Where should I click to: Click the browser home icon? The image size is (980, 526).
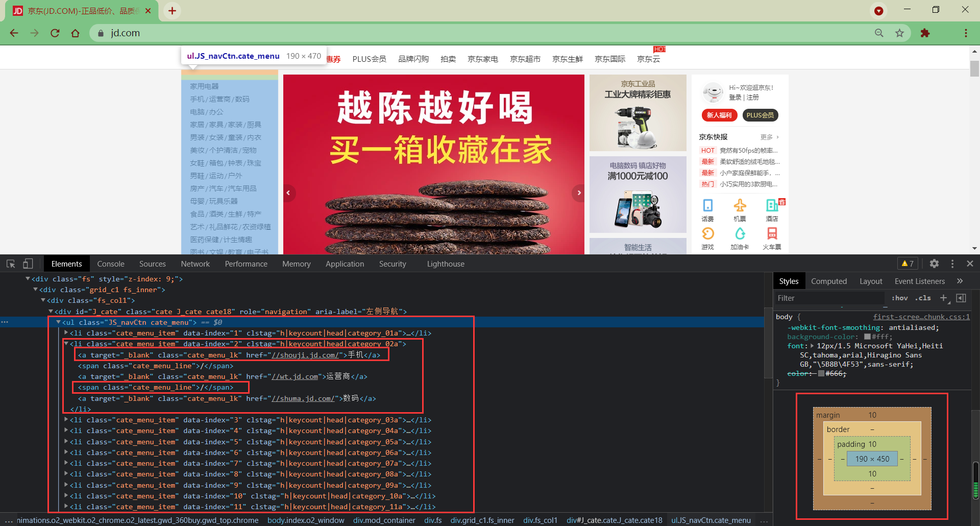tap(76, 33)
